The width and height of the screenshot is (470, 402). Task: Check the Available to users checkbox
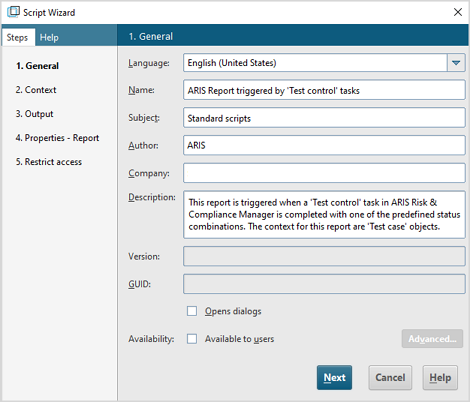tap(192, 339)
